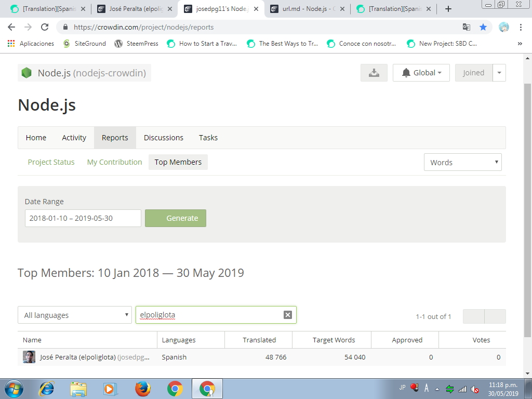Go to the Activity tab

click(x=74, y=138)
